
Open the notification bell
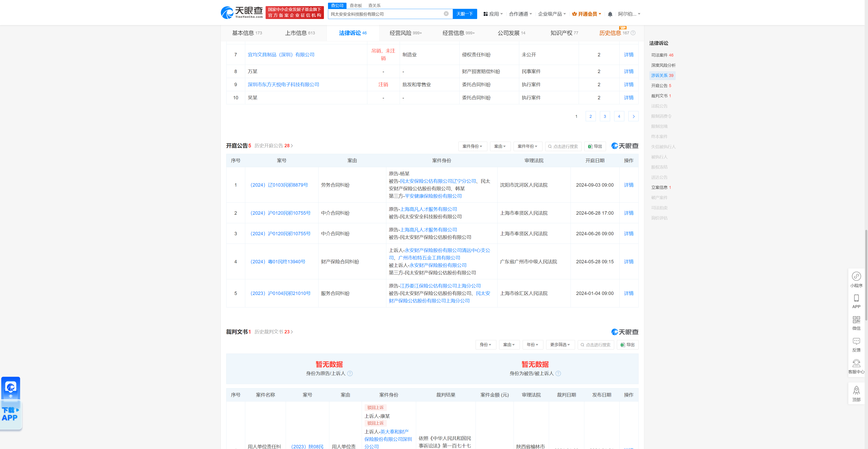pos(610,14)
